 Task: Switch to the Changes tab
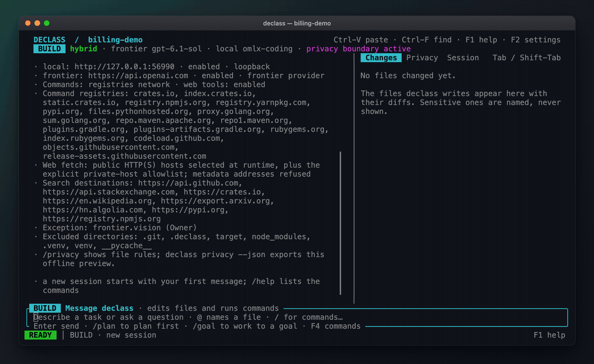[x=381, y=58]
